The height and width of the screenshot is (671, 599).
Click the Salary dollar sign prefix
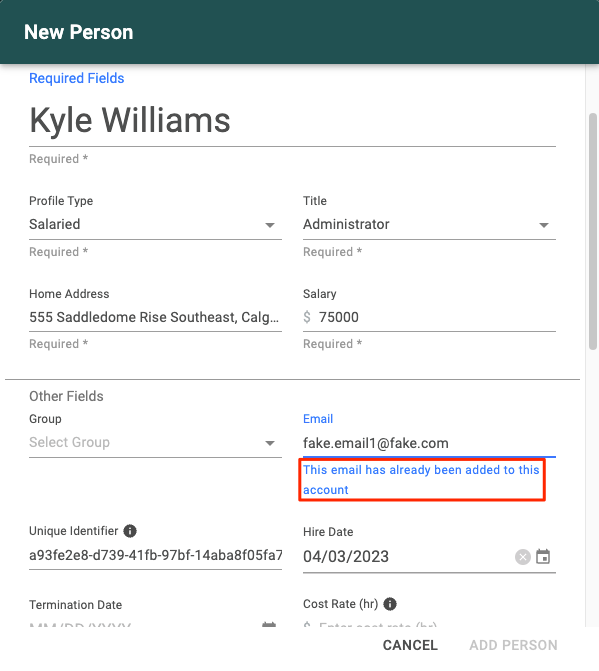pyautogui.click(x=307, y=317)
